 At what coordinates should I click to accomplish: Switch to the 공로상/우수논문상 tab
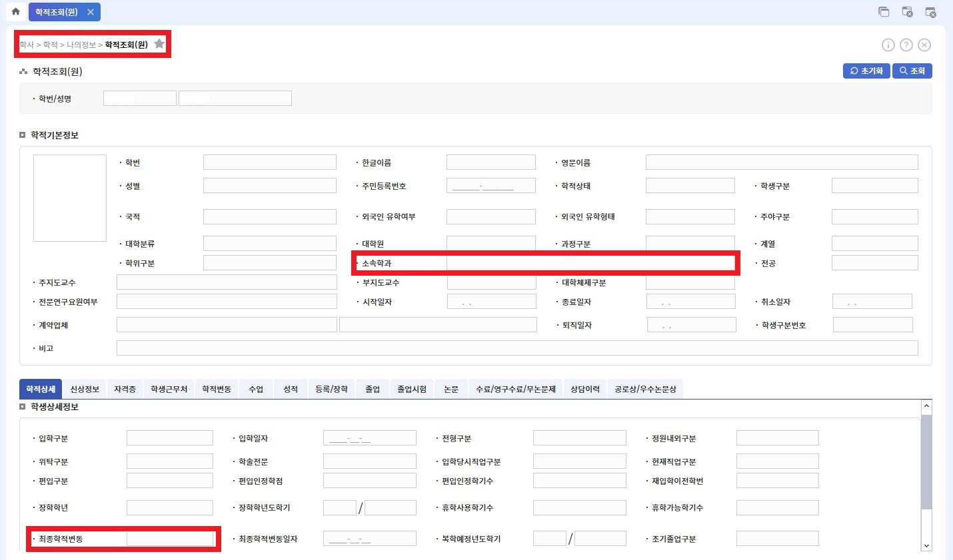[x=645, y=389]
